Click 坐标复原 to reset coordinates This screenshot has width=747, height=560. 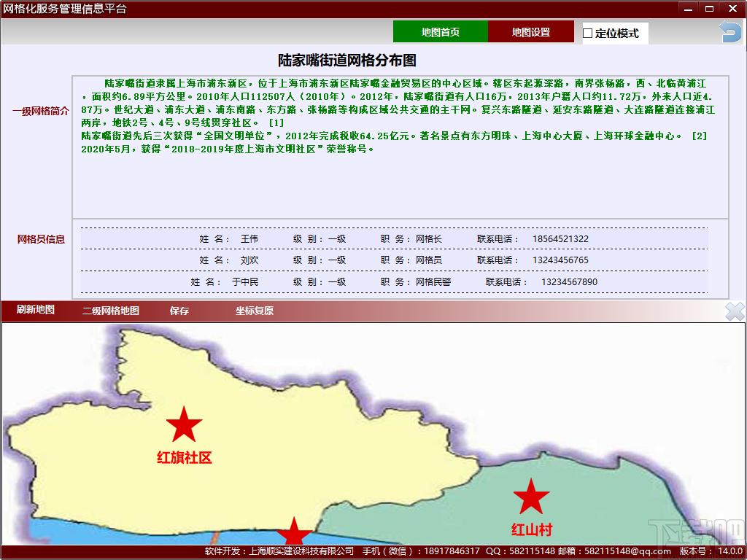pyautogui.click(x=255, y=311)
